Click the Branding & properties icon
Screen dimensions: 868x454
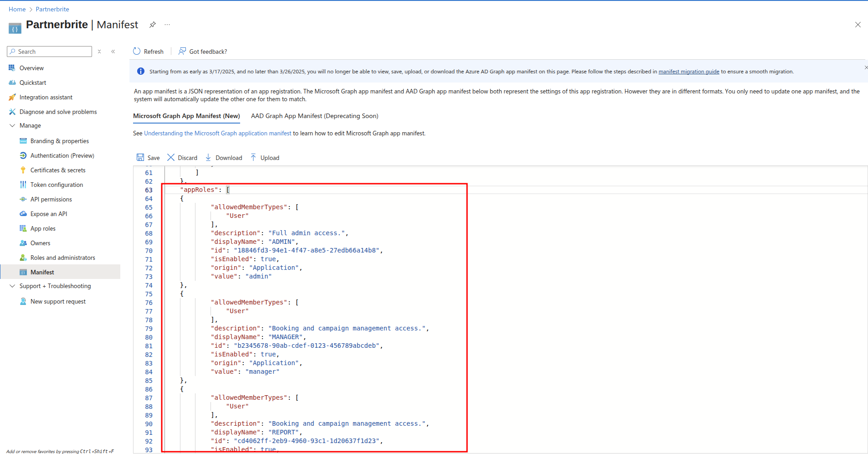[23, 141]
